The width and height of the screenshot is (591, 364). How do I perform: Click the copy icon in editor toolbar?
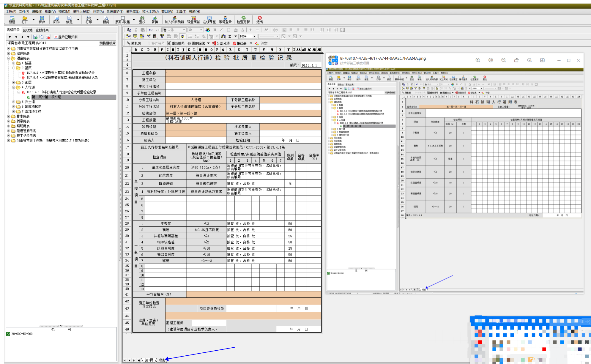129,30
